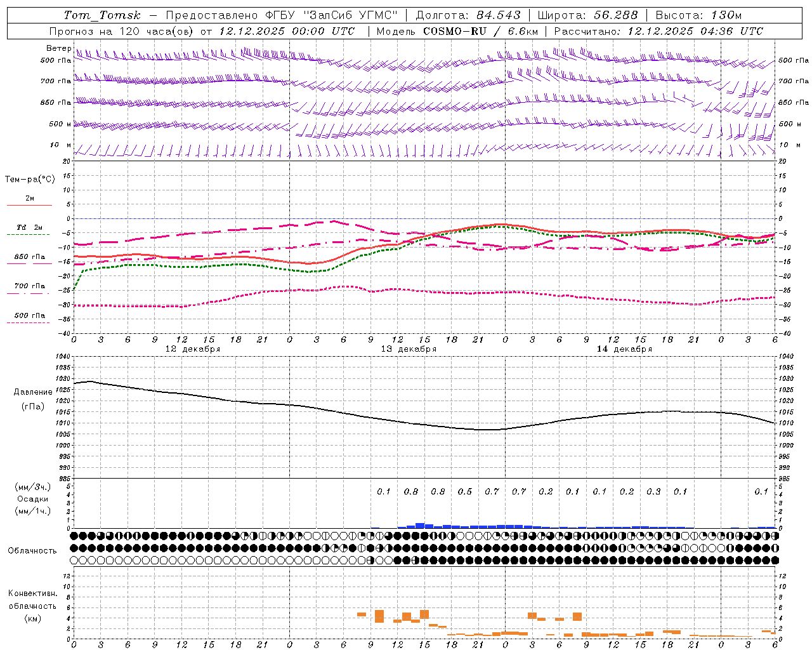Select the 12 декабря date label
Screen dimensions: 812x650
(193, 349)
